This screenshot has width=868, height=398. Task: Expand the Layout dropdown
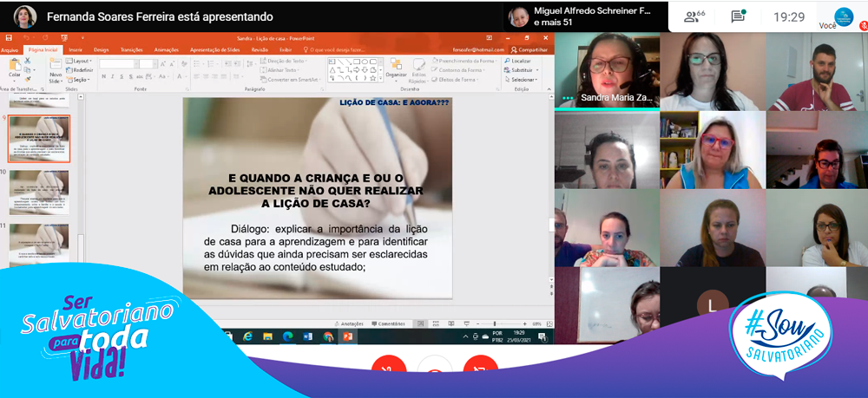click(x=79, y=61)
